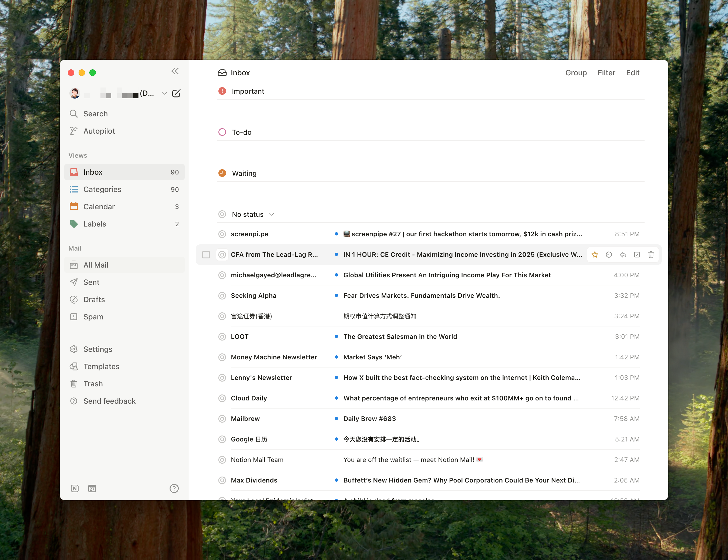The height and width of the screenshot is (560, 728).
Task: Open the Sent mail folder
Action: coord(91,282)
